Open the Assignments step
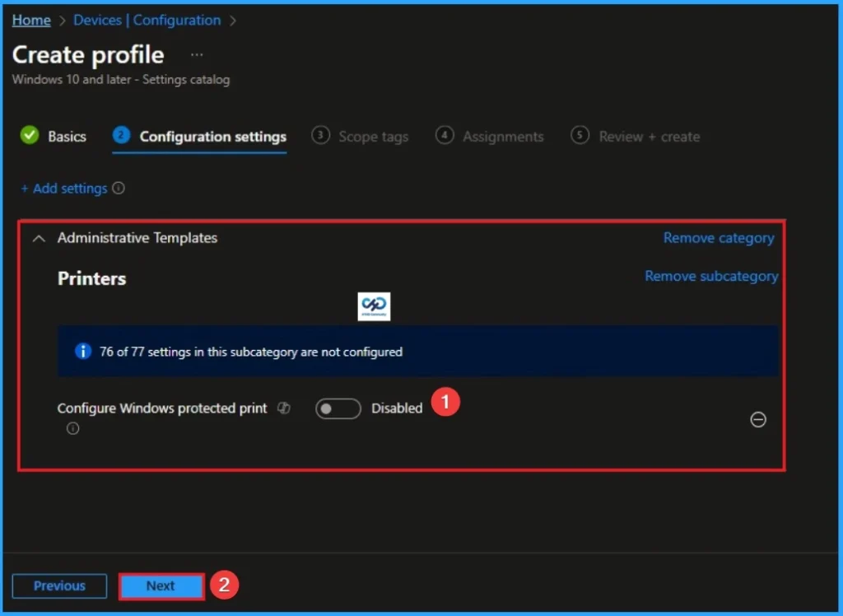The image size is (843, 616). (x=503, y=136)
